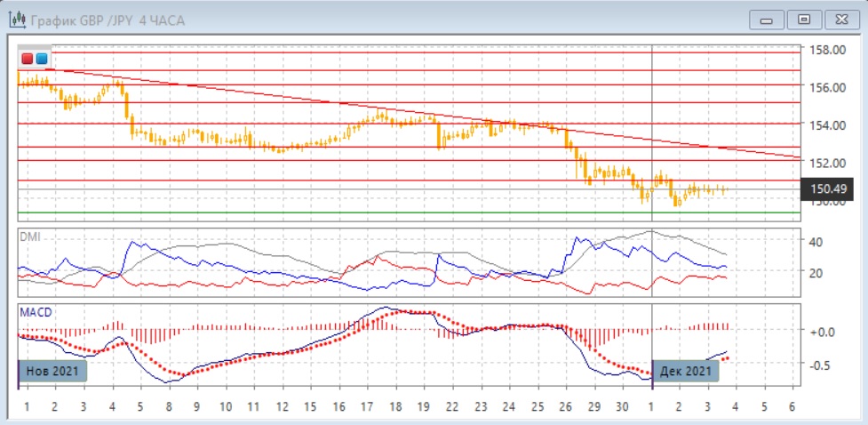868x425 pixels.
Task: Select the Ноя 2021 month marker
Action: coord(52,371)
